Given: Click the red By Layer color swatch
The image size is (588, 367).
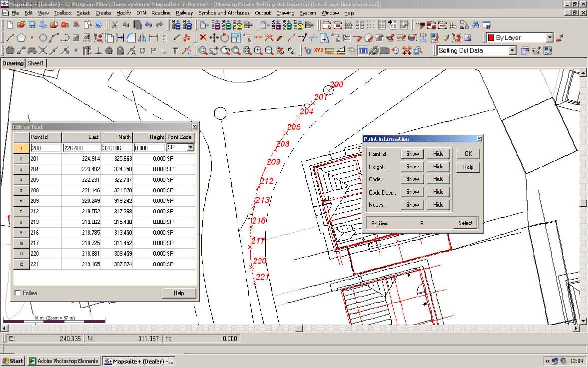Looking at the screenshot, I should (x=492, y=37).
